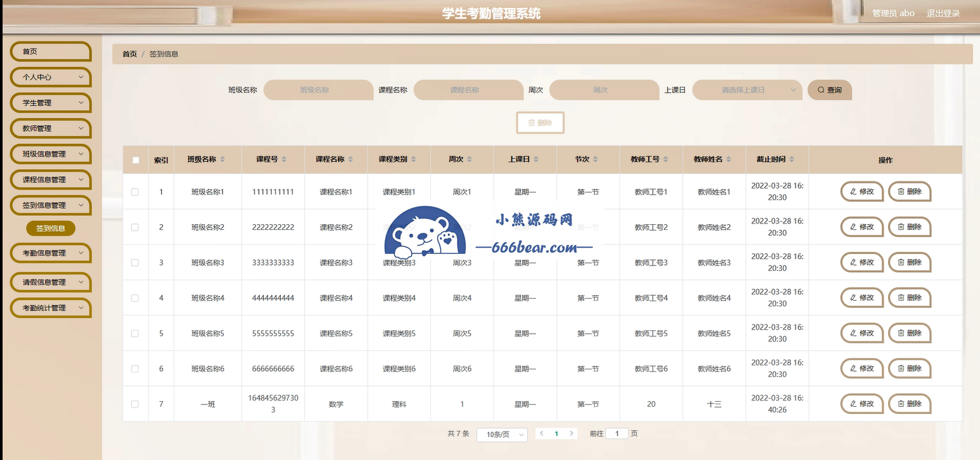Click the 6666666666 course number cell

point(273,369)
